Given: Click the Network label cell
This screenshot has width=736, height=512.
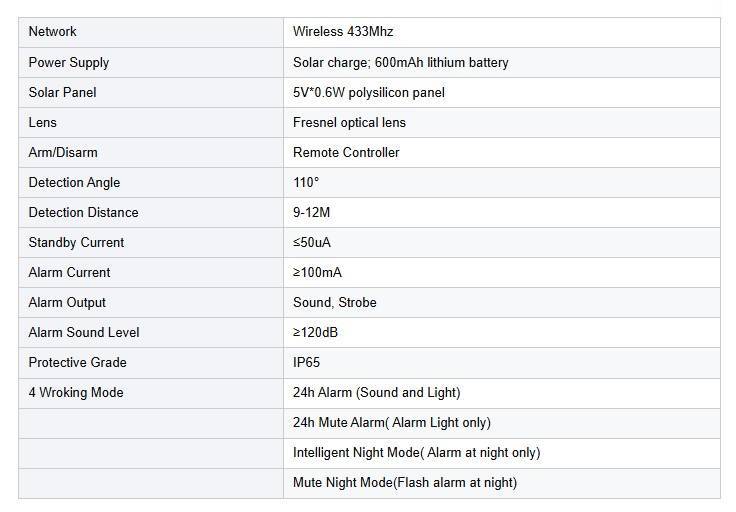Looking at the screenshot, I should (x=53, y=32).
